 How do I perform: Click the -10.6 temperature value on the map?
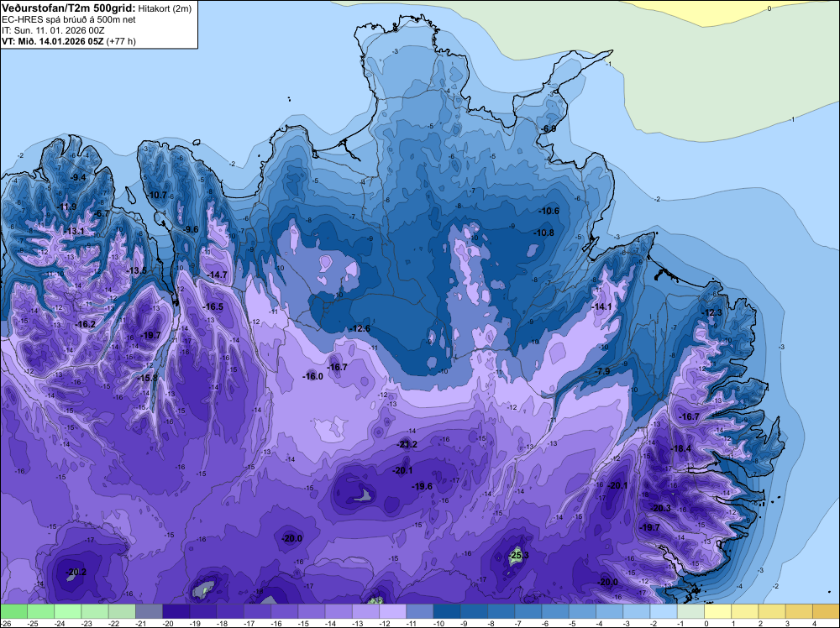point(549,211)
